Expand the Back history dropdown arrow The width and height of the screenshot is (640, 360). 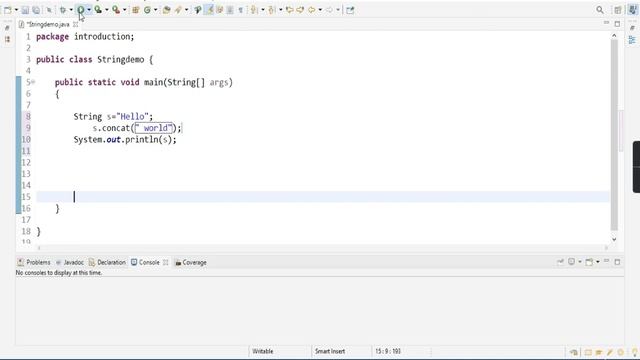pos(320,10)
